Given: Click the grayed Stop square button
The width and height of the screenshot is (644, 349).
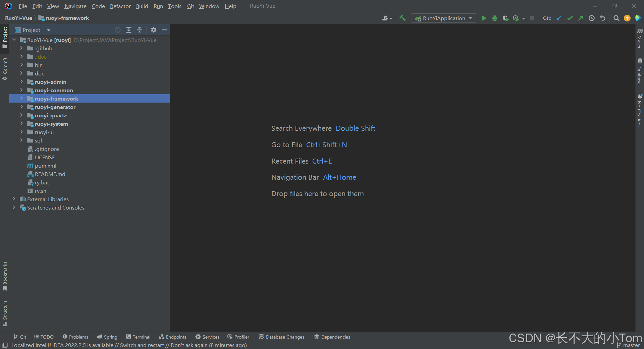Looking at the screenshot, I should [x=532, y=18].
